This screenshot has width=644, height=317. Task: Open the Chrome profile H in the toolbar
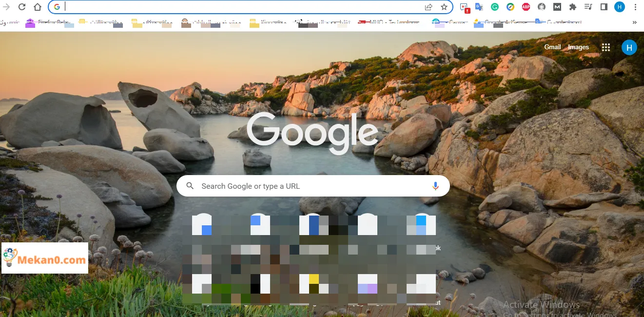pyautogui.click(x=619, y=7)
